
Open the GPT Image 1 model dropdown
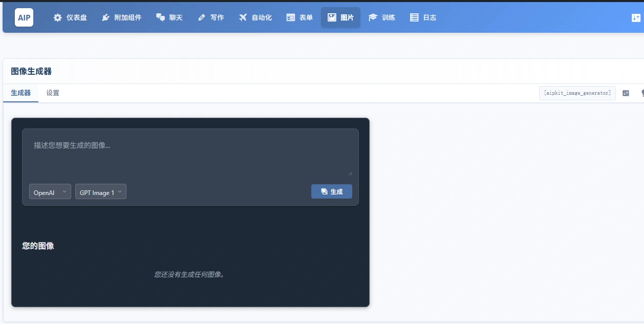coord(101,192)
